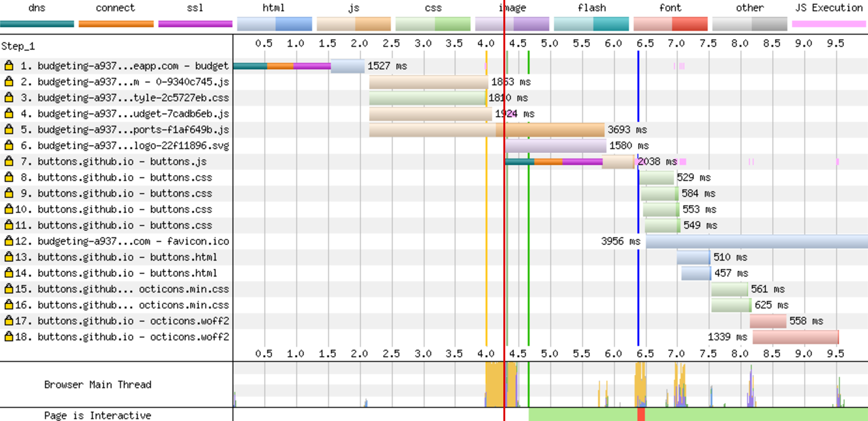Select the 'Page is Interactive' label
Viewport: 868px width, 421px height.
click(97, 415)
